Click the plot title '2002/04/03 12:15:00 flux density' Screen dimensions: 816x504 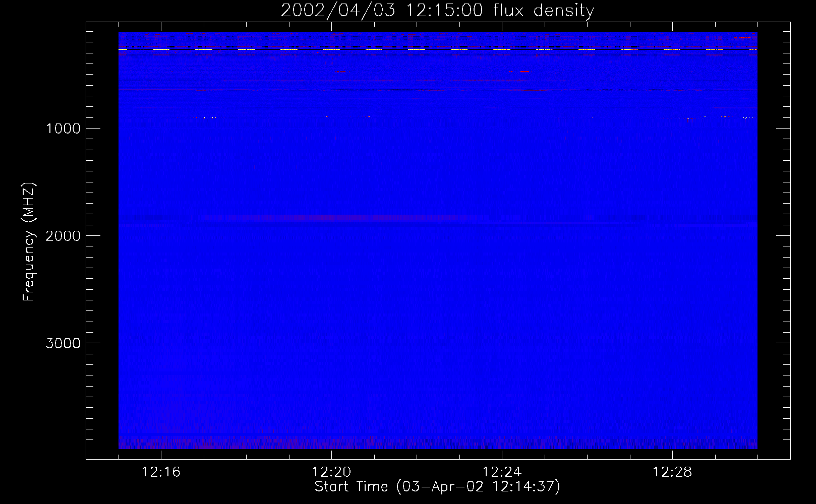pos(437,11)
